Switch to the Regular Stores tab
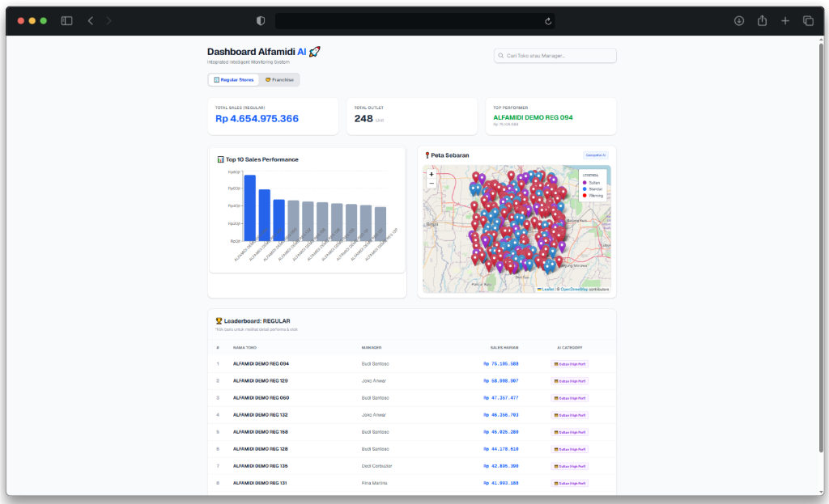The height and width of the screenshot is (504, 829). 233,80
